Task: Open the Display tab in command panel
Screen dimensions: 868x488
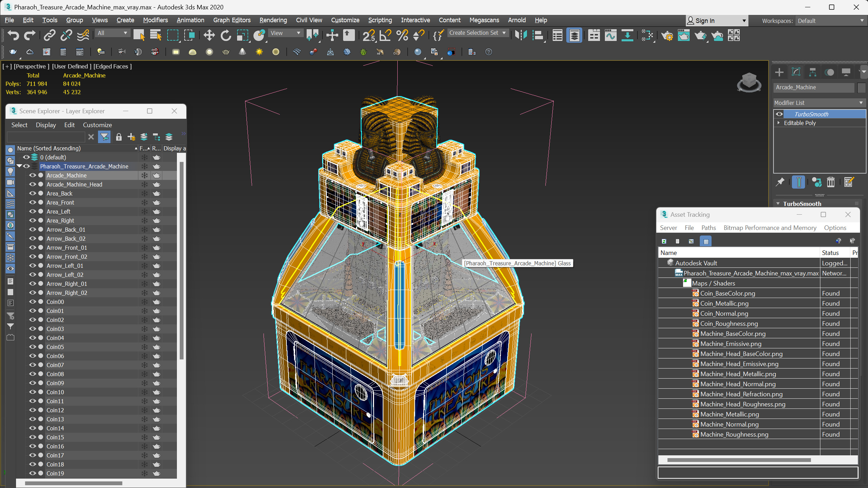Action: [846, 72]
